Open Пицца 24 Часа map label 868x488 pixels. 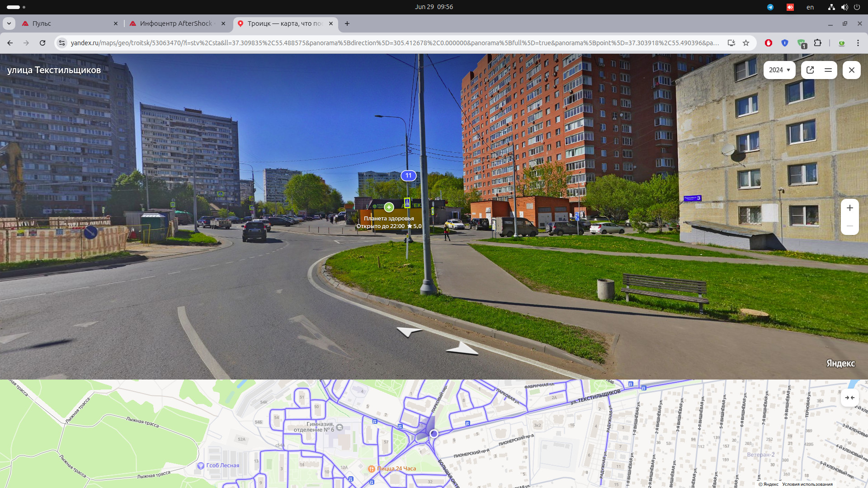[392, 469]
